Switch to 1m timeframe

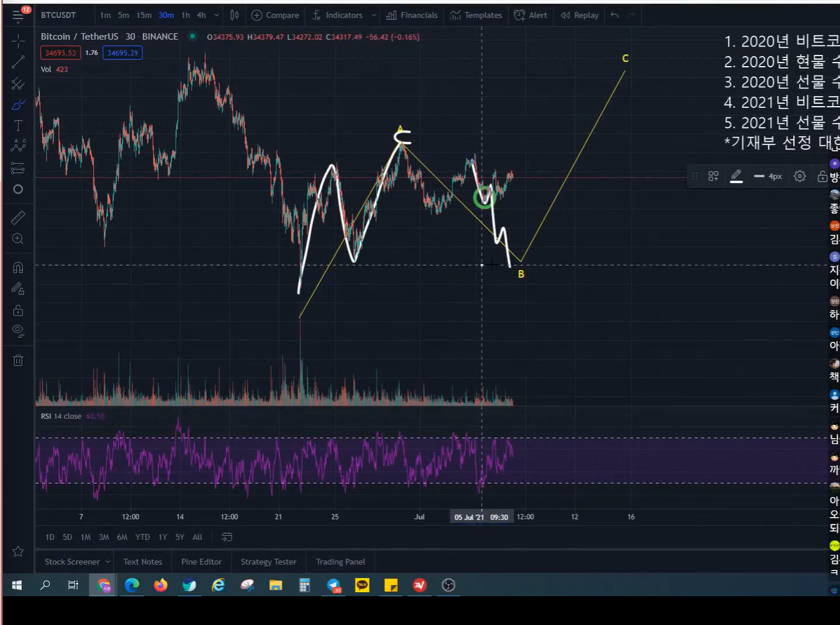[105, 15]
